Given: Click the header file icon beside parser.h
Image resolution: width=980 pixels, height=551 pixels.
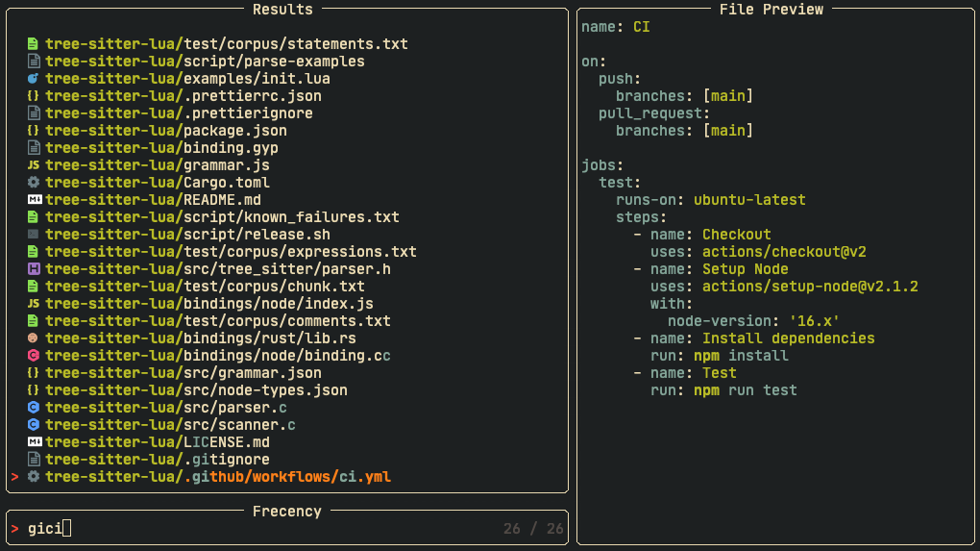Looking at the screenshot, I should pyautogui.click(x=33, y=269).
